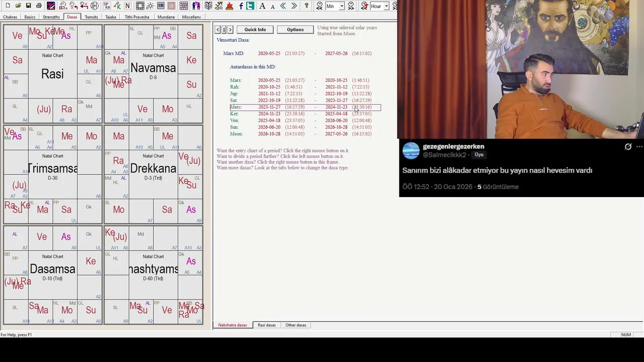Click the Trimsamsa D-30 chart
This screenshot has height=362, width=644.
[x=53, y=174]
